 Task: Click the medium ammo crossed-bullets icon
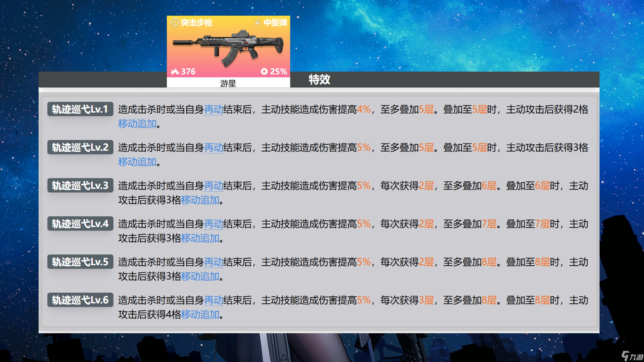coord(258,23)
